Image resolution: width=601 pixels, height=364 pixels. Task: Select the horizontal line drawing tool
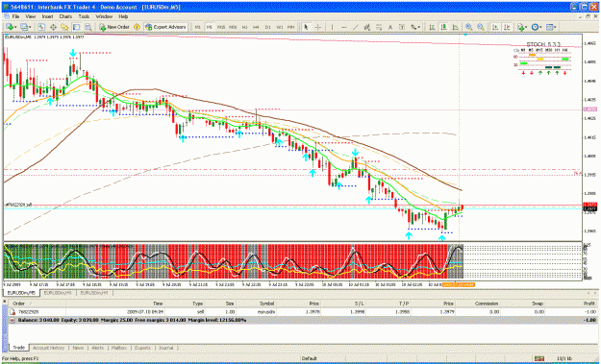tap(344, 27)
